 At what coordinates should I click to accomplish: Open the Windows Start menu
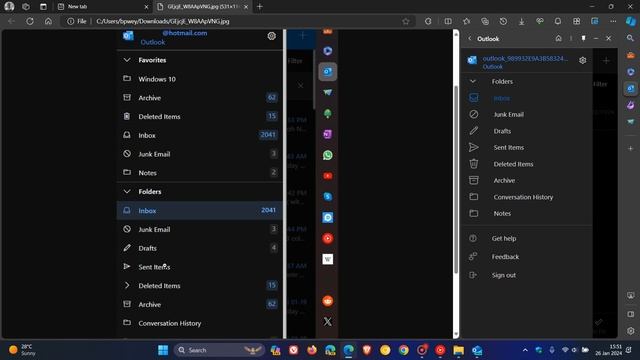click(x=163, y=350)
